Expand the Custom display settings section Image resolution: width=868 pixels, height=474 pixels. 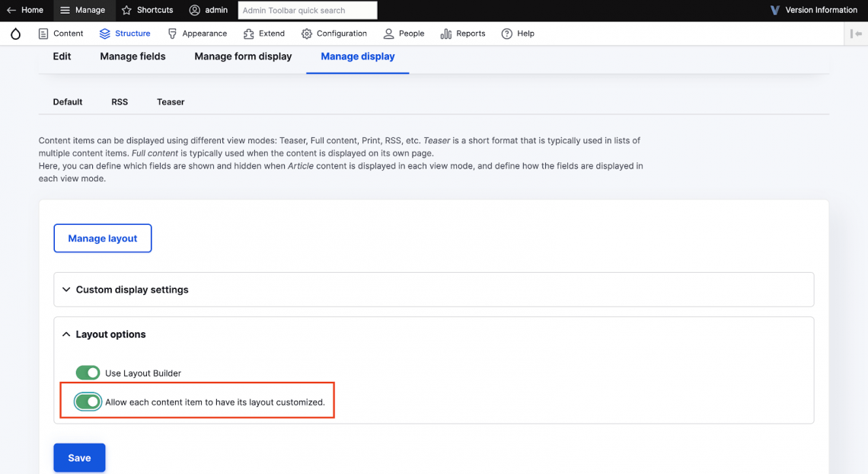pos(132,290)
